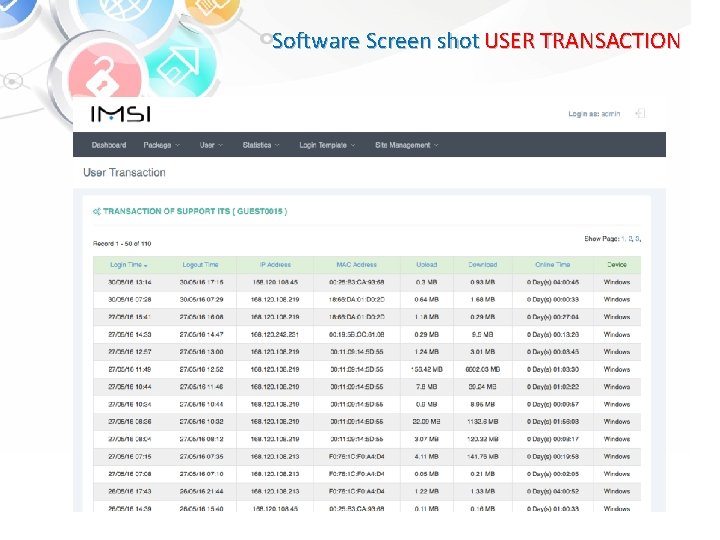This screenshot has width=720, height=540.
Task: Go to page 3 of records
Action: click(x=637, y=239)
